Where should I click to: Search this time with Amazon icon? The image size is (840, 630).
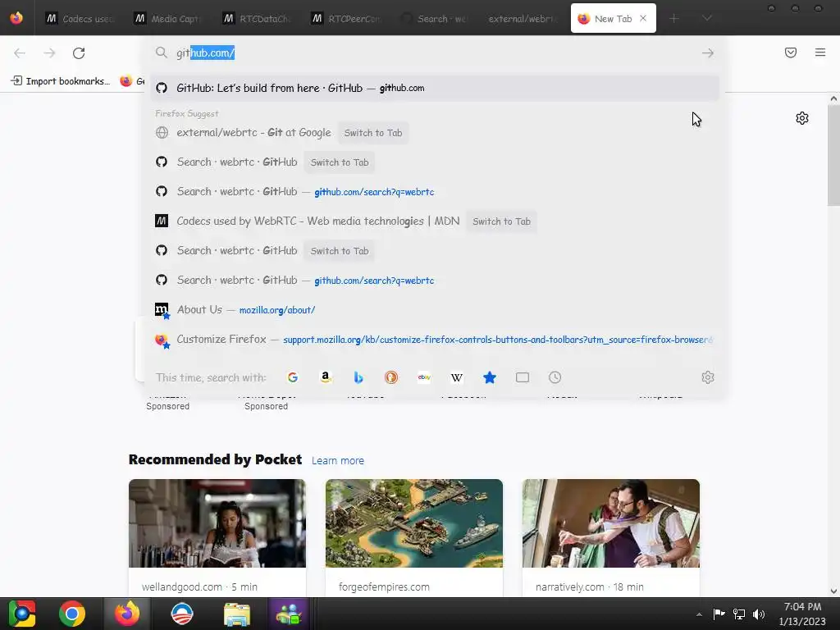(325, 377)
